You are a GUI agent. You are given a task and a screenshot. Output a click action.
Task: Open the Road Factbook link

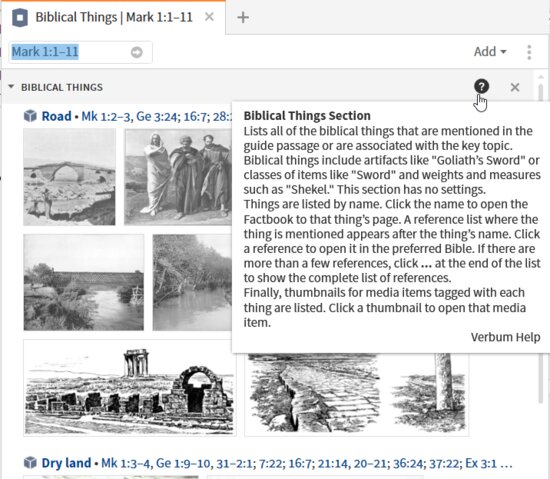point(56,116)
